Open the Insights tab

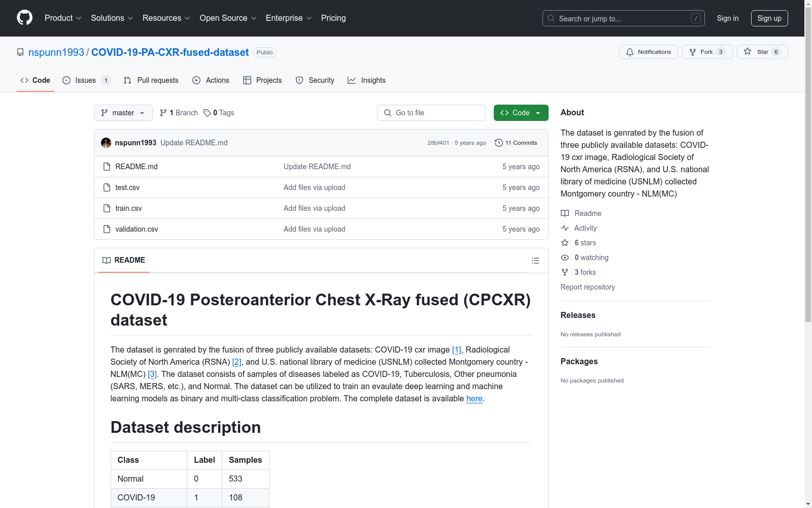(366, 80)
